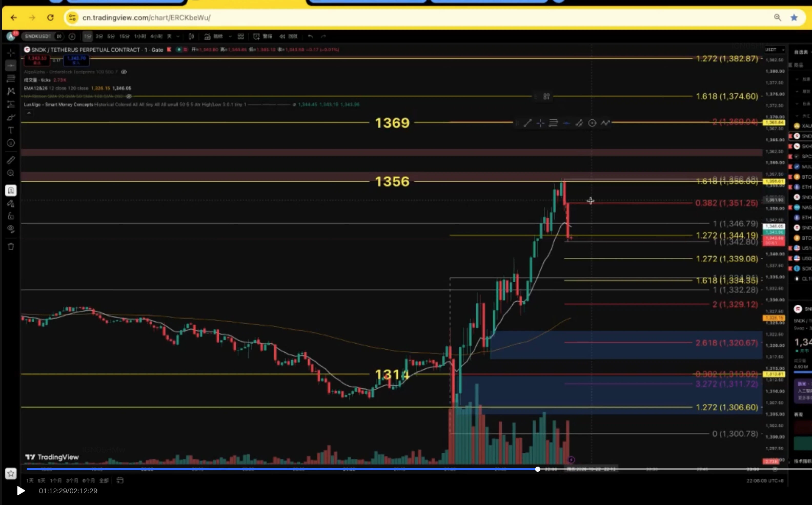Toggle lock all drawings
Image resolution: width=812 pixels, height=505 pixels.
click(11, 216)
